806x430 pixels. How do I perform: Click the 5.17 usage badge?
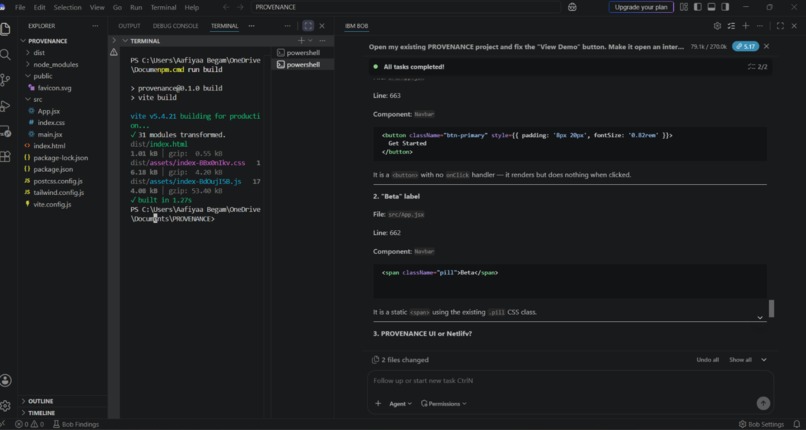(745, 46)
